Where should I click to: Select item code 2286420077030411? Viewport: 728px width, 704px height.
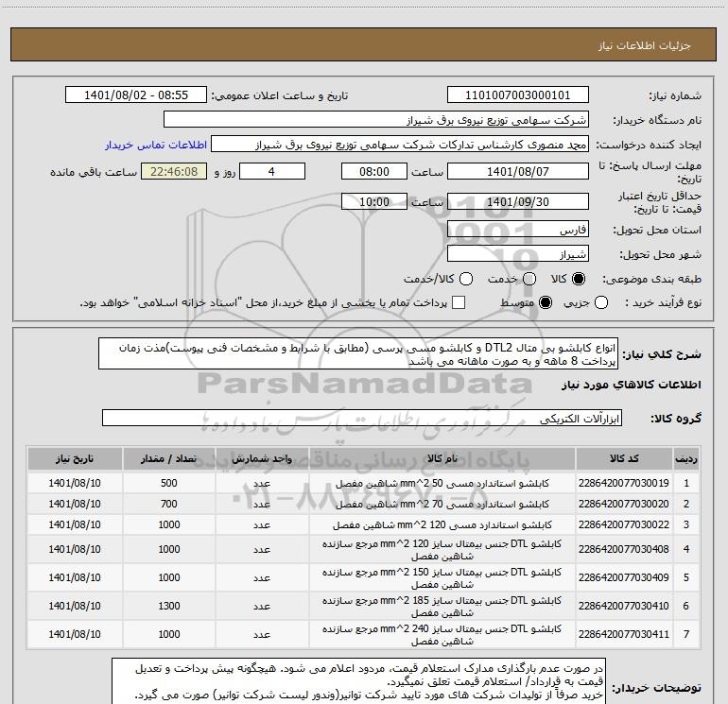click(624, 634)
